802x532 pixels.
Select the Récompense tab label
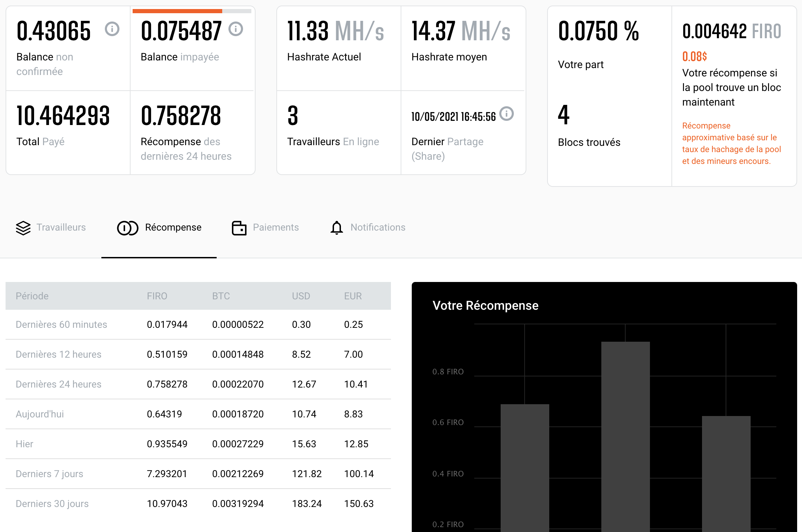(x=173, y=227)
